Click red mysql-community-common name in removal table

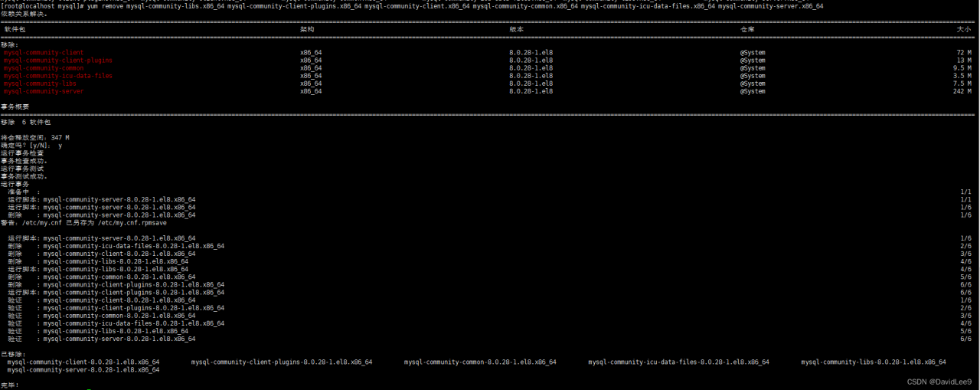[44, 67]
